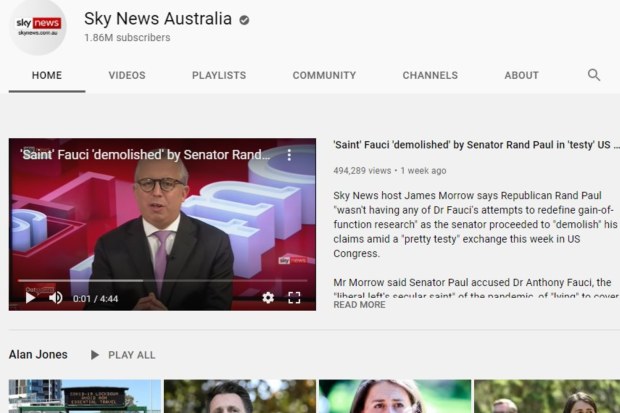Viewport: 620px width, 413px height.
Task: Click the Play All triangle icon for Alan Jones
Action: pos(95,355)
